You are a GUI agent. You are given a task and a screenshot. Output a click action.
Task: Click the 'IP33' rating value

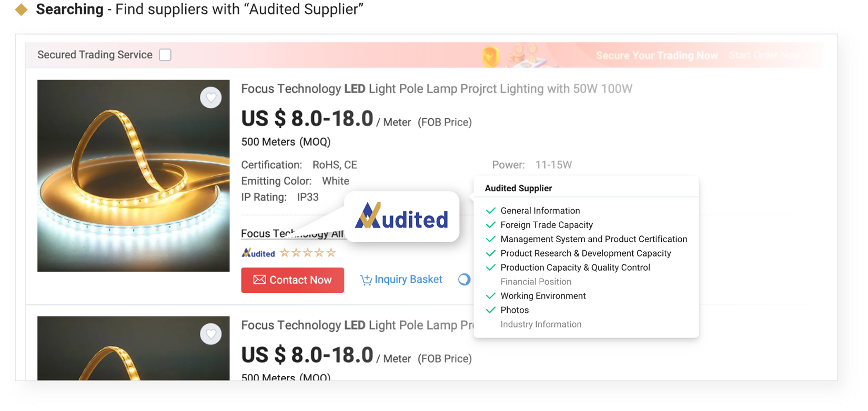pos(308,197)
